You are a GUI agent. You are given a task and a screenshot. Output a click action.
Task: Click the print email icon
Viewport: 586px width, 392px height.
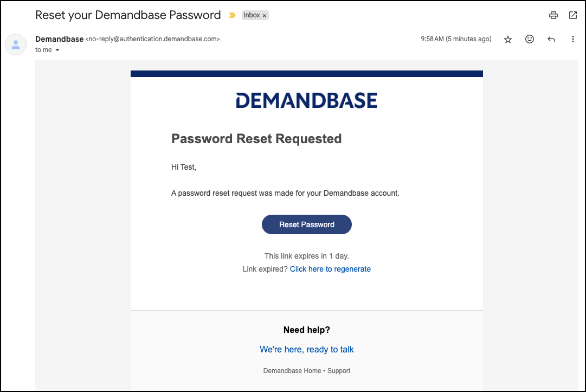coord(553,15)
